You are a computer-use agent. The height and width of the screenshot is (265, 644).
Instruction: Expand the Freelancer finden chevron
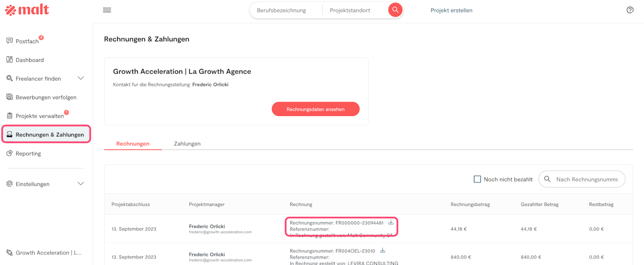click(80, 78)
